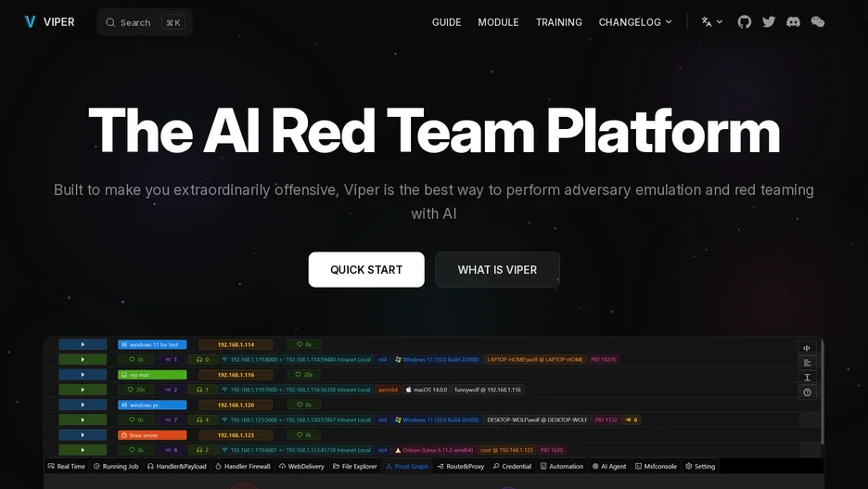
Task: Expand session row with PID 1332
Action: coord(83,419)
